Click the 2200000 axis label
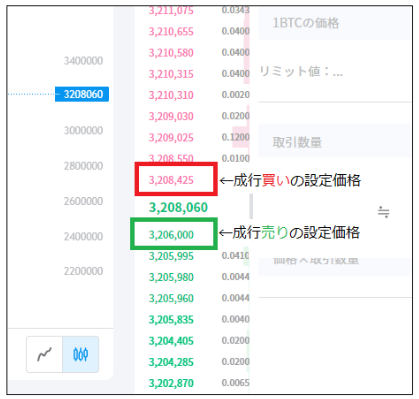The image size is (419, 399). pos(83,271)
